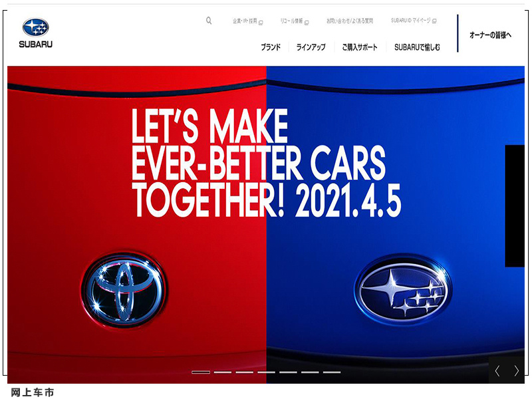The width and height of the screenshot is (532, 399).
Task: Select the fifth carousel slide indicator
Action: pyautogui.click(x=288, y=372)
